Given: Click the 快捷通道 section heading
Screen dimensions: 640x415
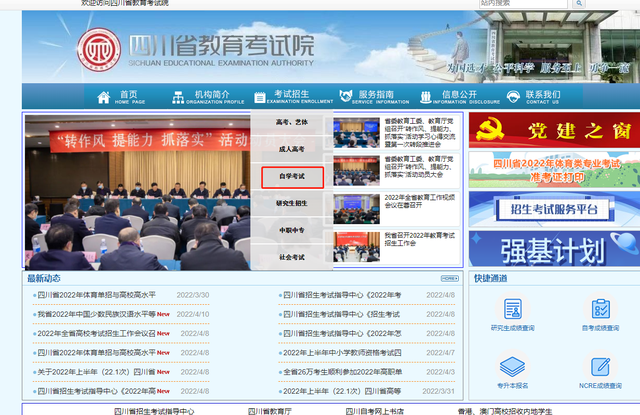Looking at the screenshot, I should click(490, 278).
